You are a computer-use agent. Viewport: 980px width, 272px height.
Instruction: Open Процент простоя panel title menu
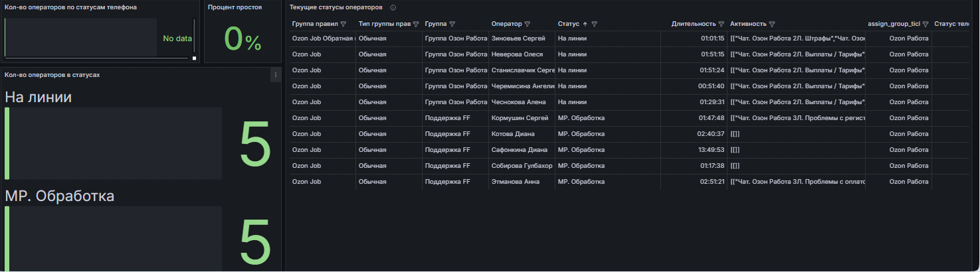click(x=235, y=7)
